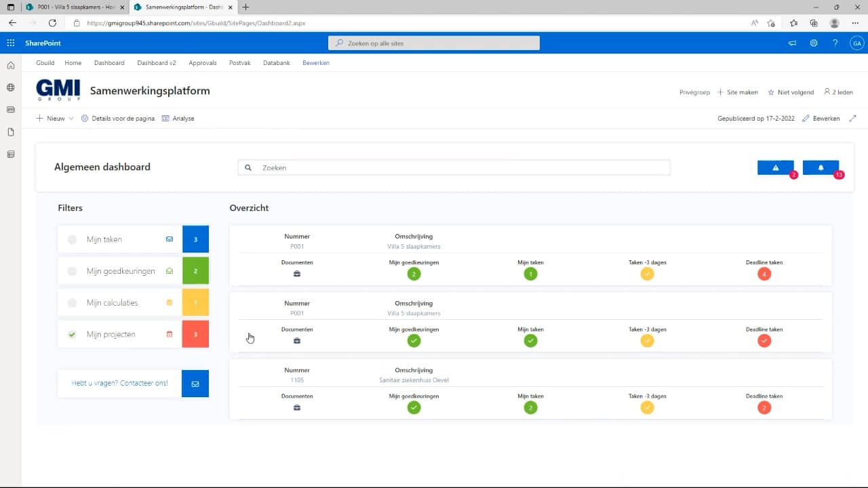Click the Zoeken op alle sites search box
Image resolution: width=868 pixels, height=488 pixels.
tap(434, 43)
